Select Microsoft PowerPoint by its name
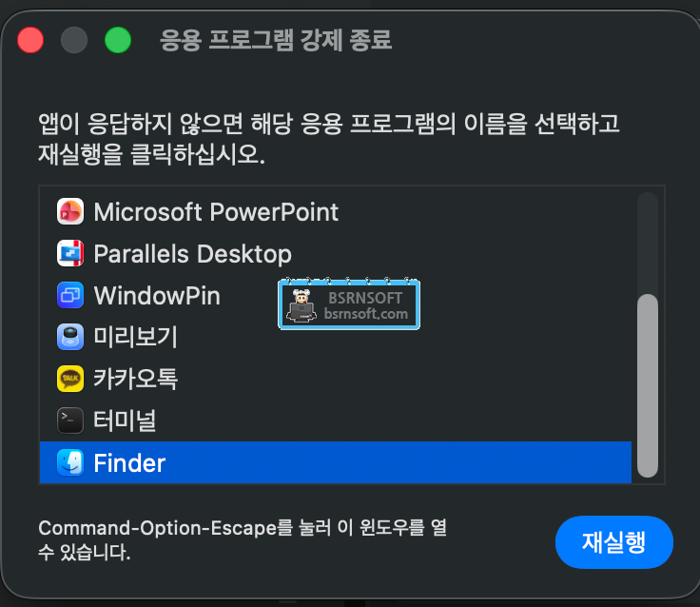The height and width of the screenshot is (607, 700). click(x=216, y=212)
